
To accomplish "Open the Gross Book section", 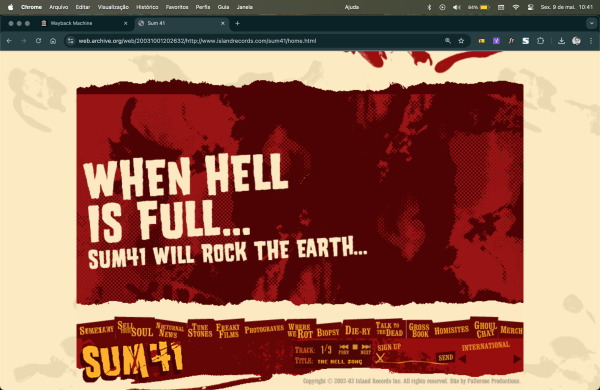I will [x=419, y=330].
